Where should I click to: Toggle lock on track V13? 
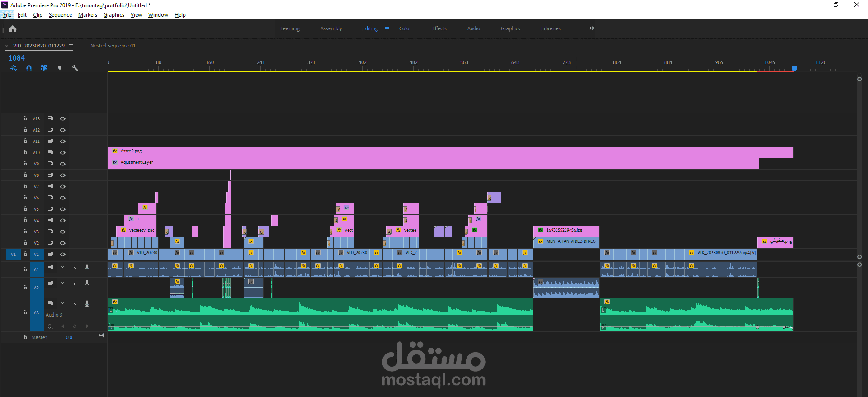coord(25,118)
